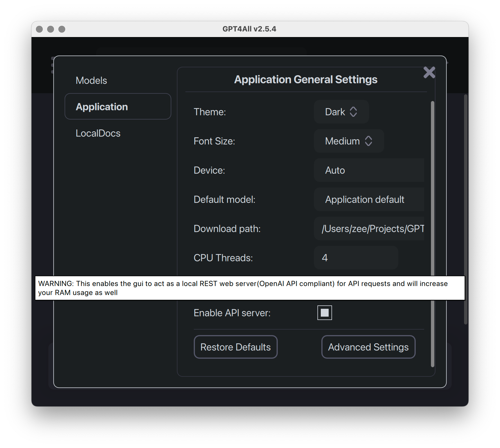Click the settings panel vertical scrollbar
500x448 pixels.
click(433, 234)
